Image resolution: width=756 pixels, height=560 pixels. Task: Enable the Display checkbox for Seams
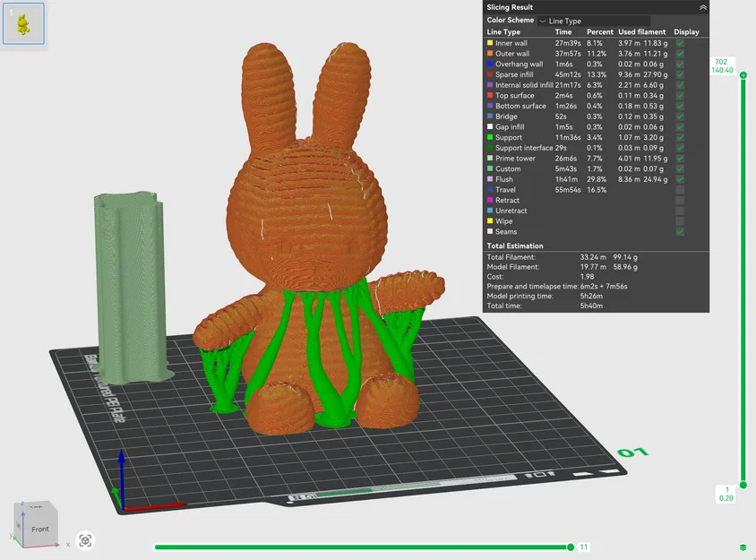click(680, 232)
